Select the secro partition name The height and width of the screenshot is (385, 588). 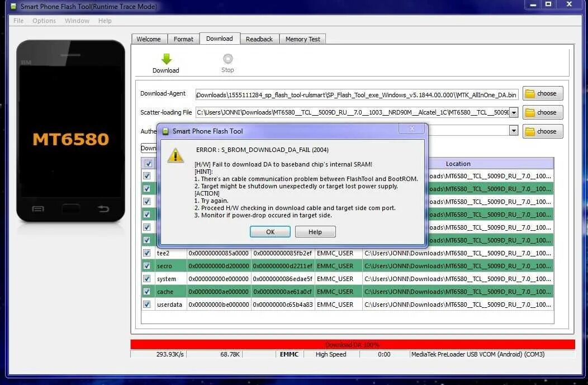point(164,266)
